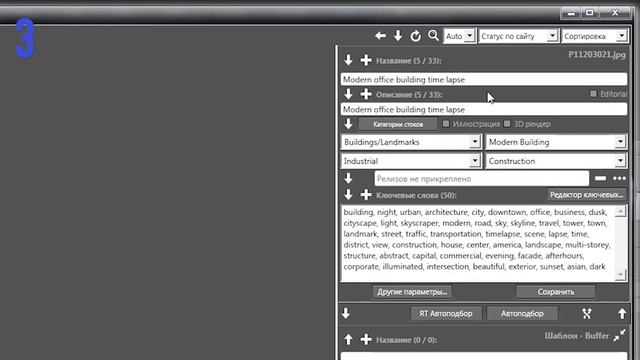Click plus icon beside Название (5 / 33)
The image size is (640, 360).
pos(366,60)
